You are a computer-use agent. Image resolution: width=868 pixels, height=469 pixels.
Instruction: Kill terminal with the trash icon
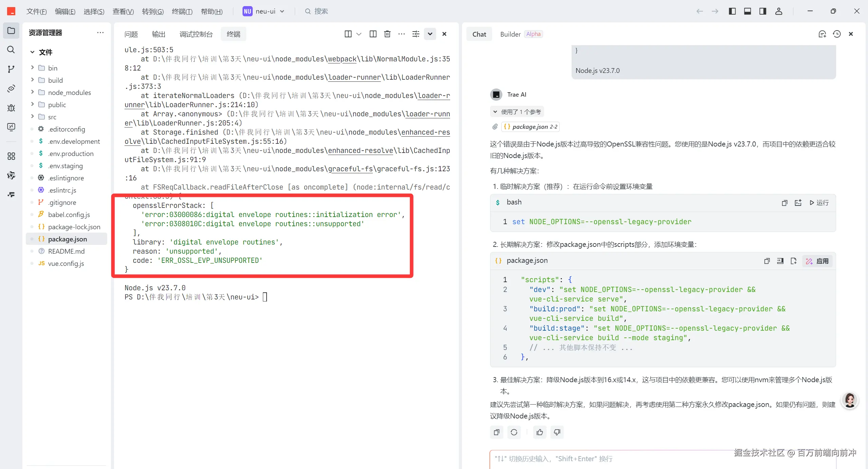pyautogui.click(x=387, y=34)
